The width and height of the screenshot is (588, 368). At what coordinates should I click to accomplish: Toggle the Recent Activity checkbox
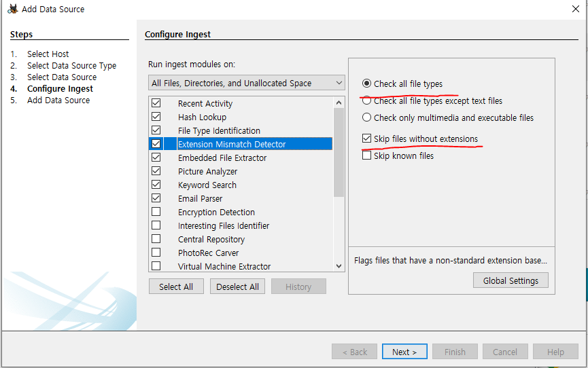pyautogui.click(x=156, y=103)
